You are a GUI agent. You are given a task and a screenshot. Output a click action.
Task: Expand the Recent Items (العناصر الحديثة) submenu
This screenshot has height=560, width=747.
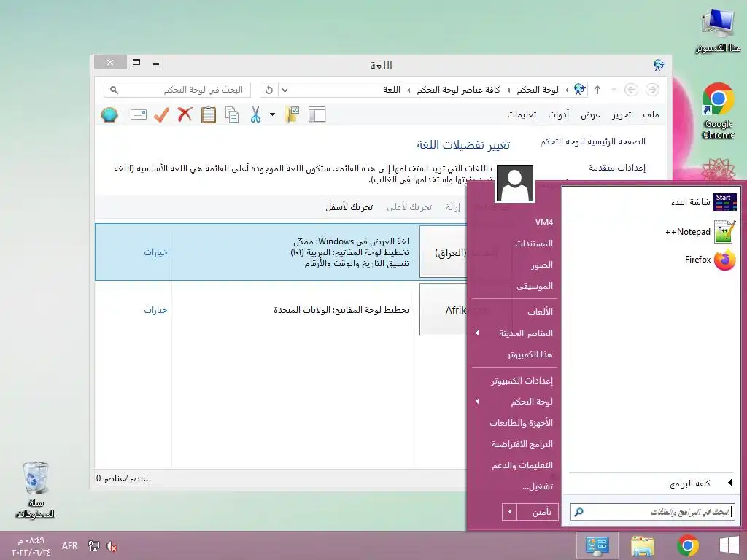(477, 332)
